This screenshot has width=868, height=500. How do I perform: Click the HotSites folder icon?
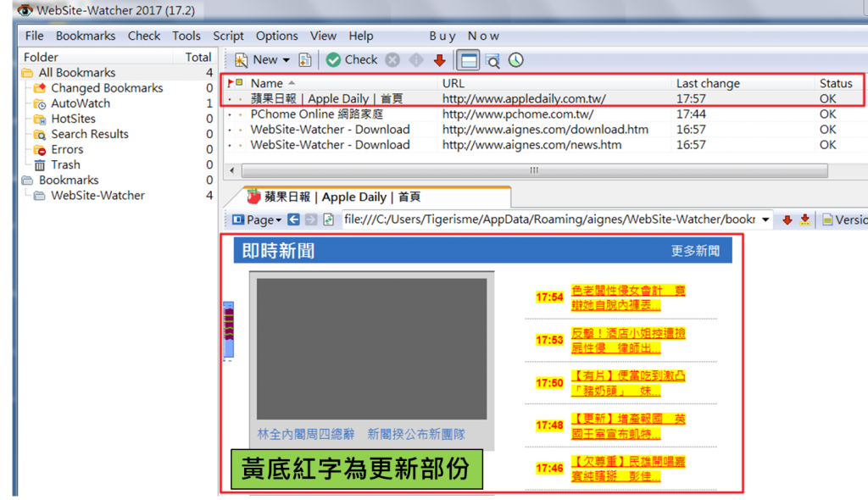coord(39,119)
